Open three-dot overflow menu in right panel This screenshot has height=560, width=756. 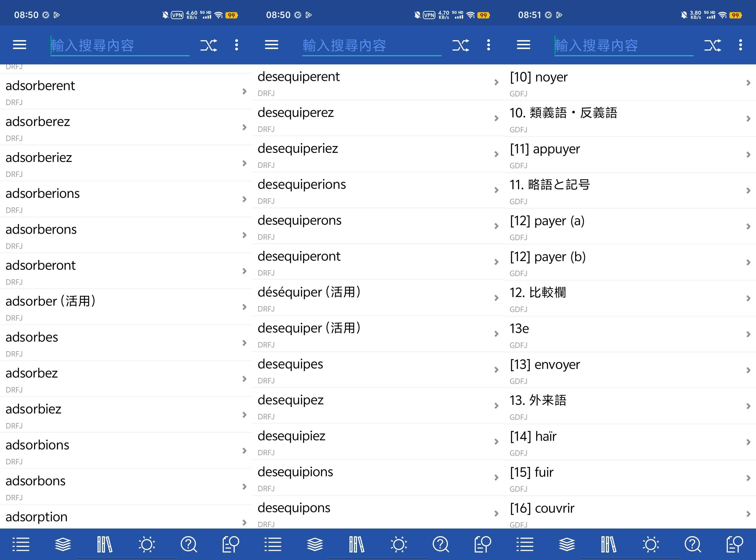740,45
